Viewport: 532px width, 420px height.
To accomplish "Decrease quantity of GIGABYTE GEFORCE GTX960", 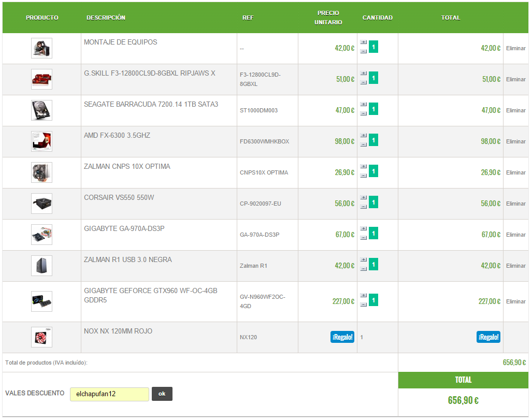I will click(x=363, y=305).
